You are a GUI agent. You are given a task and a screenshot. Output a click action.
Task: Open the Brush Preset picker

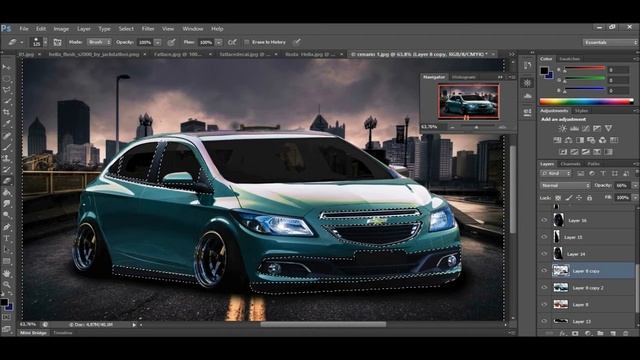click(x=39, y=42)
